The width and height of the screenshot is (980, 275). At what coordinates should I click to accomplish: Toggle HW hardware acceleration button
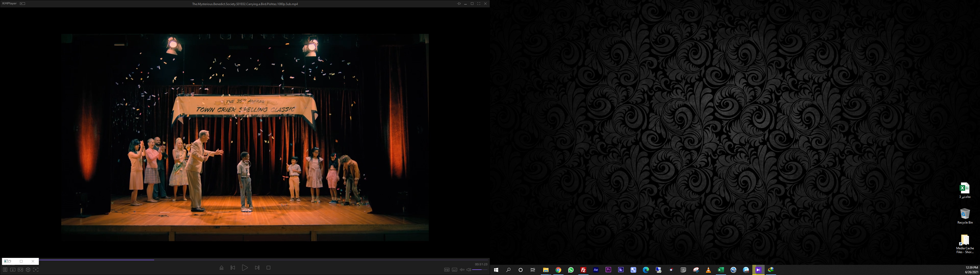pyautogui.click(x=447, y=270)
